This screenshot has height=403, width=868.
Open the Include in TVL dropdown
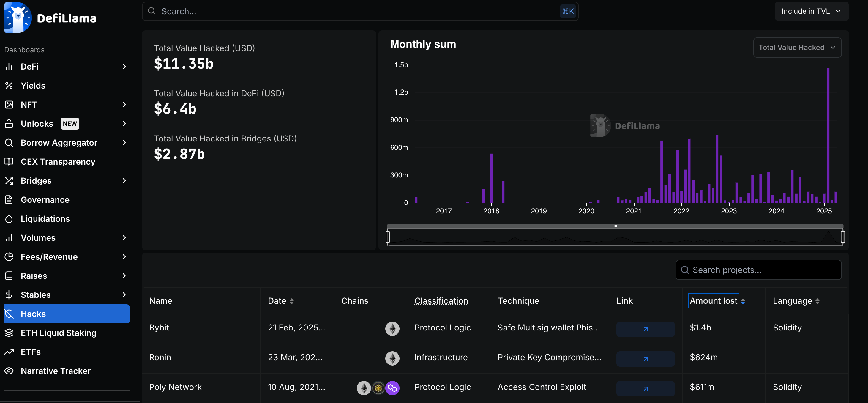(x=811, y=11)
